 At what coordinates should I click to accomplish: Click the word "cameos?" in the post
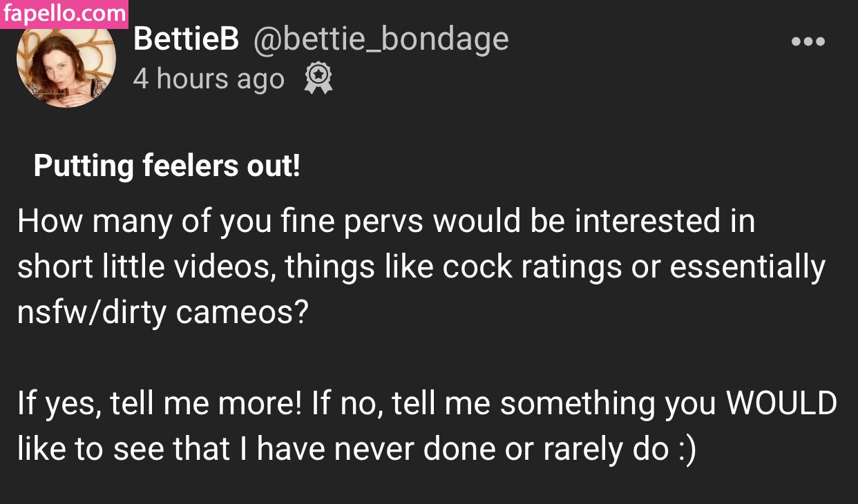point(241,313)
